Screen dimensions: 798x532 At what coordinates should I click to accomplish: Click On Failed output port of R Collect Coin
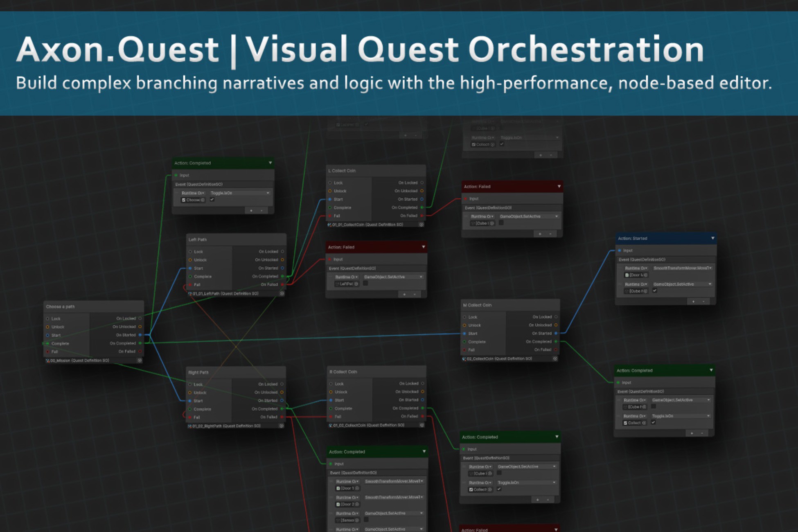click(x=422, y=417)
